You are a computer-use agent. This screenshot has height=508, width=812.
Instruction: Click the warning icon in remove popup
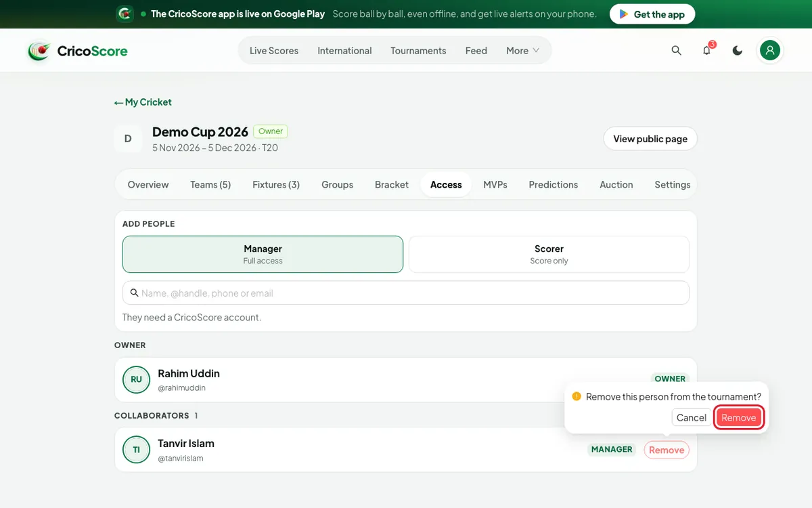tap(577, 396)
